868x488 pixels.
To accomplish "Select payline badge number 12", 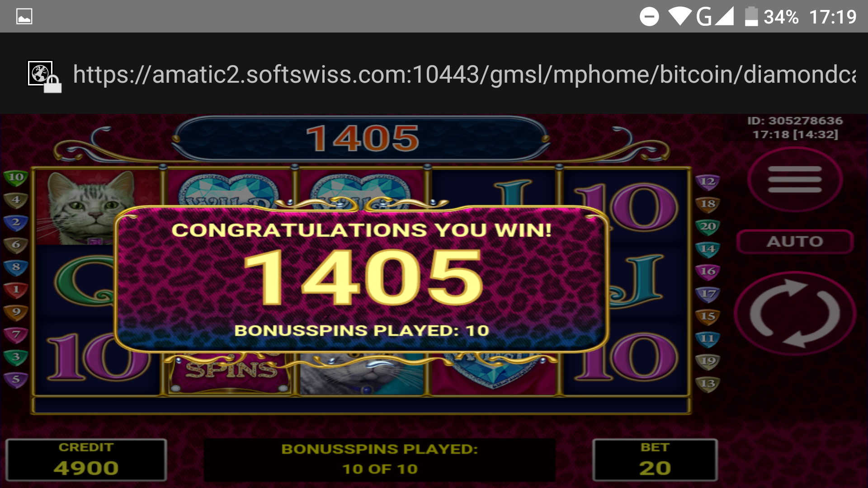I will (x=708, y=182).
